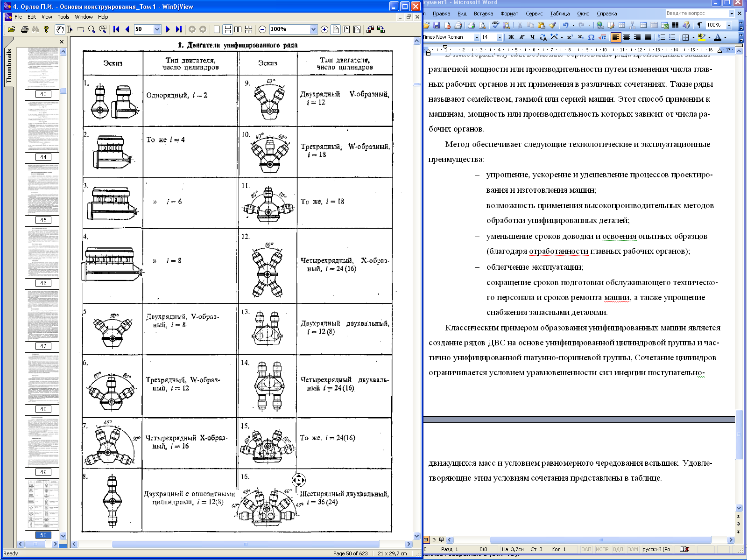Toggle continuous facing layout in WinDjView

coord(249,29)
